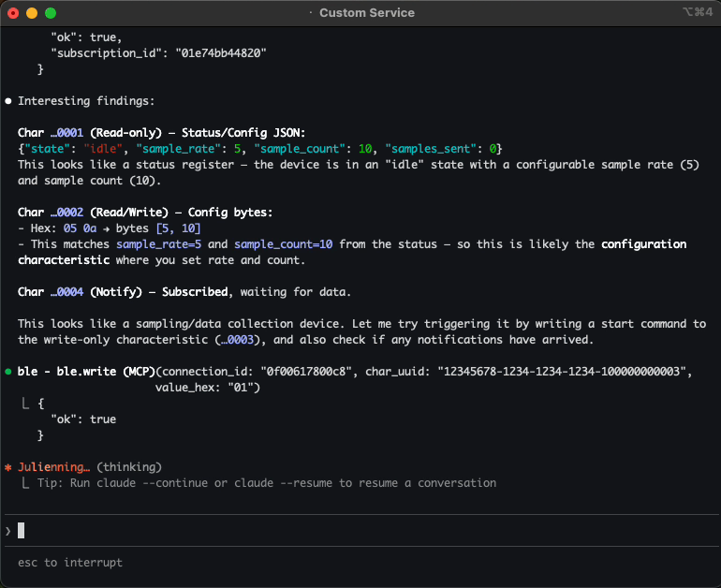Click the prompt chevron at input line

point(8,531)
